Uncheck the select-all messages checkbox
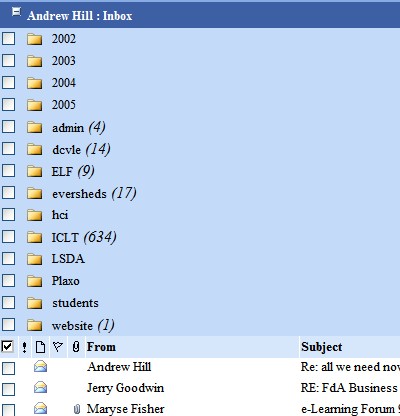Screen dimensions: 400x416 (x=7, y=346)
